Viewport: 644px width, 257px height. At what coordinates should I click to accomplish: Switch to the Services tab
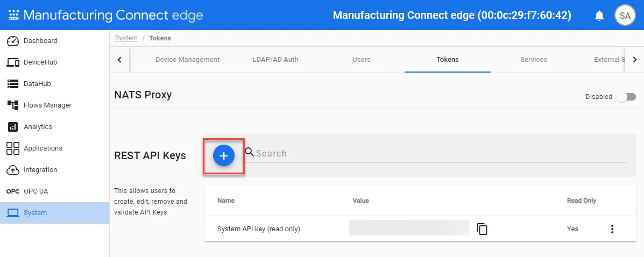(534, 60)
